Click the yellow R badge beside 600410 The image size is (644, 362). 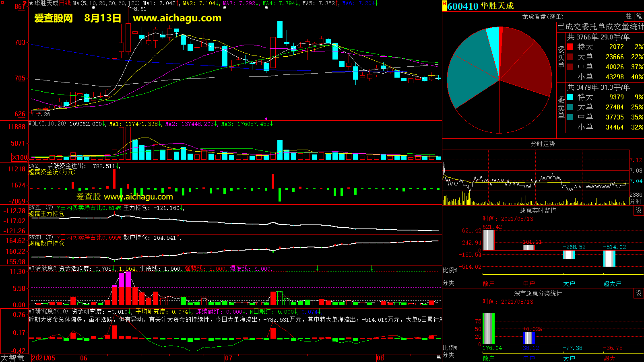coord(444,6)
